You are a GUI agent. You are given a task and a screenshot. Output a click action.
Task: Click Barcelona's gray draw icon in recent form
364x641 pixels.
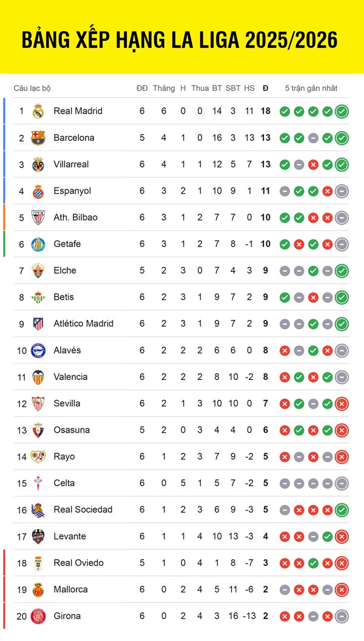pyautogui.click(x=313, y=138)
